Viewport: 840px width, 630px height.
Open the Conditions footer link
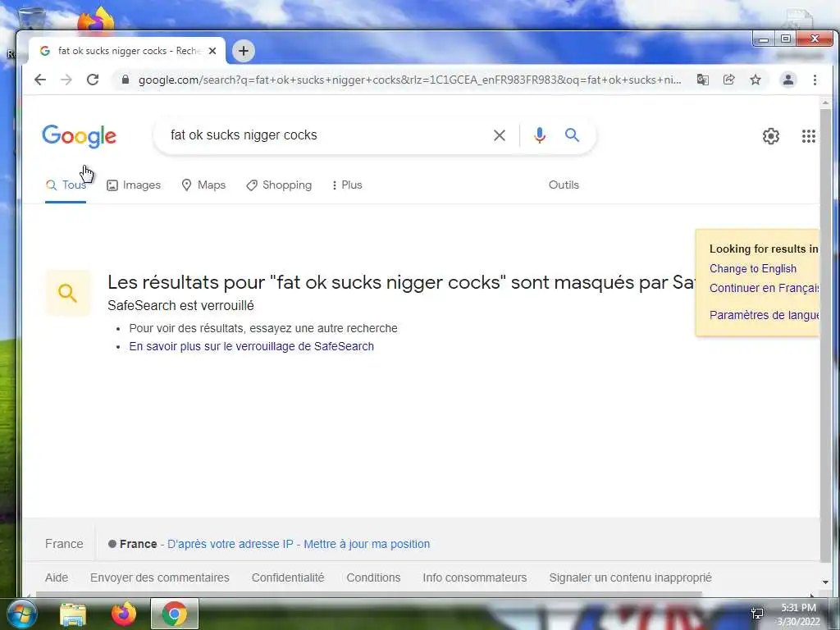[x=373, y=578]
